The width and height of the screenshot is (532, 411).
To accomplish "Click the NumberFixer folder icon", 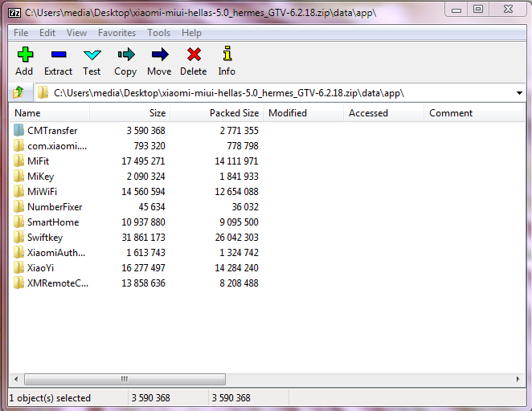I will [19, 206].
